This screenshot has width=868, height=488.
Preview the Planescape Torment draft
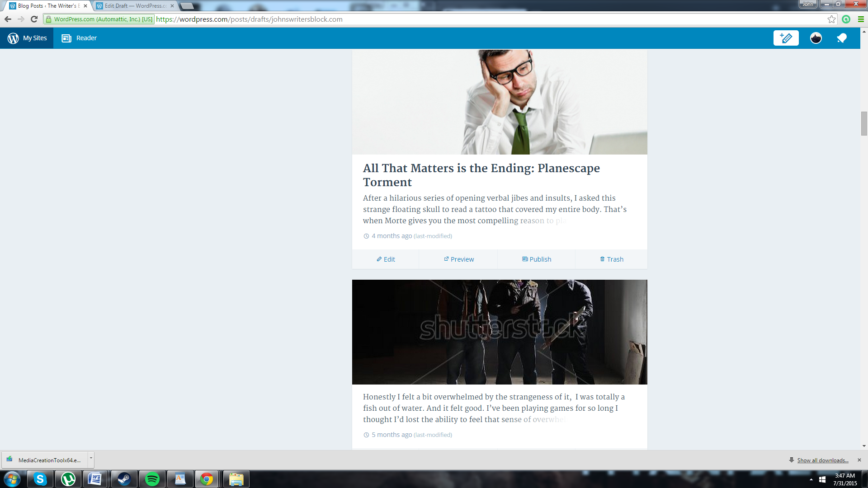tap(458, 259)
